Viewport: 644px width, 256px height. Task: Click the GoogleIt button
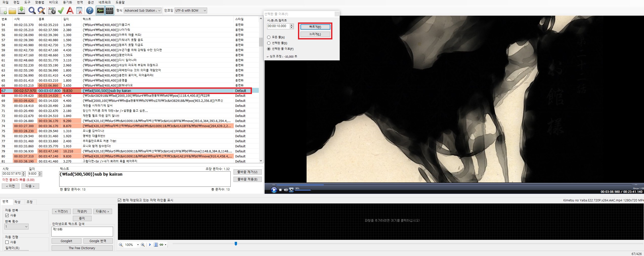point(67,241)
